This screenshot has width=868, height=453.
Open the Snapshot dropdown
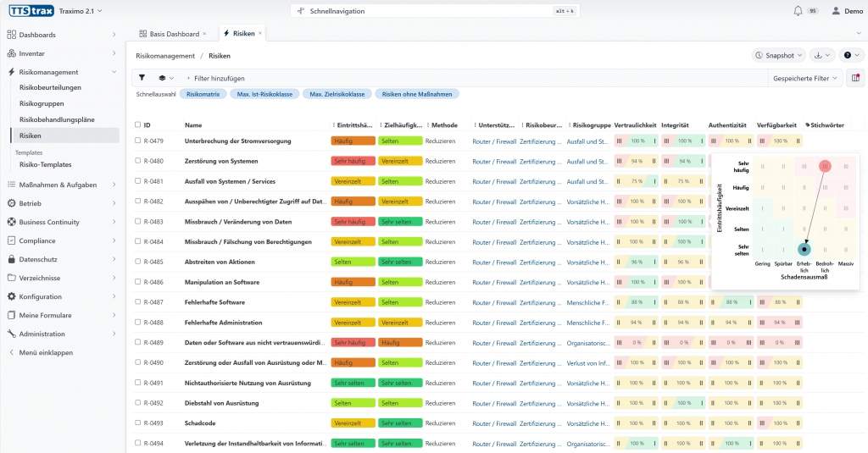pyautogui.click(x=778, y=55)
